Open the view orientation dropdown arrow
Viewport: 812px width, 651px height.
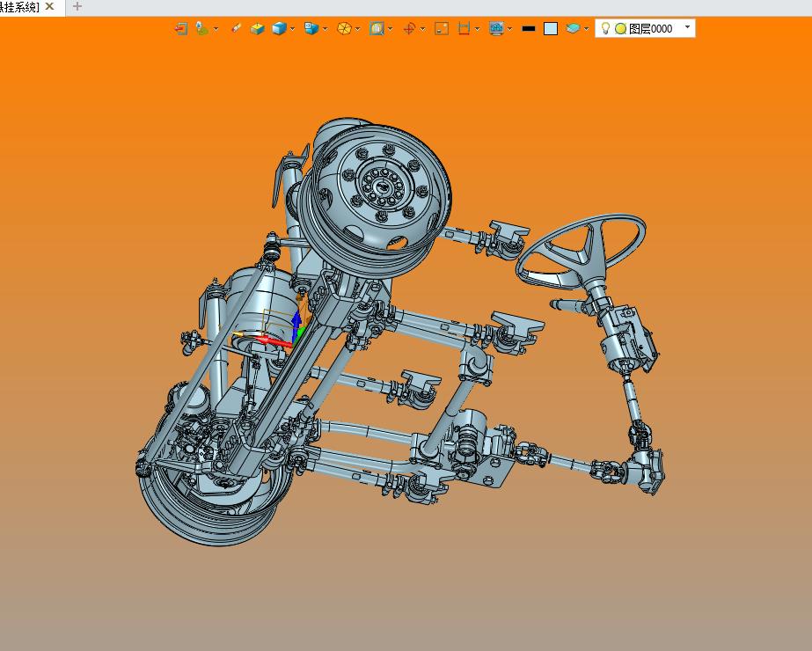(326, 29)
